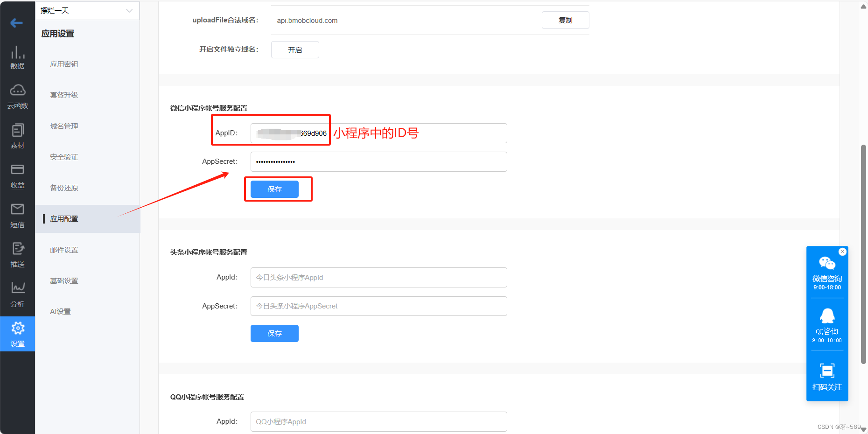Click the 微信小程序帐号服务配置 section title
868x434 pixels.
209,108
